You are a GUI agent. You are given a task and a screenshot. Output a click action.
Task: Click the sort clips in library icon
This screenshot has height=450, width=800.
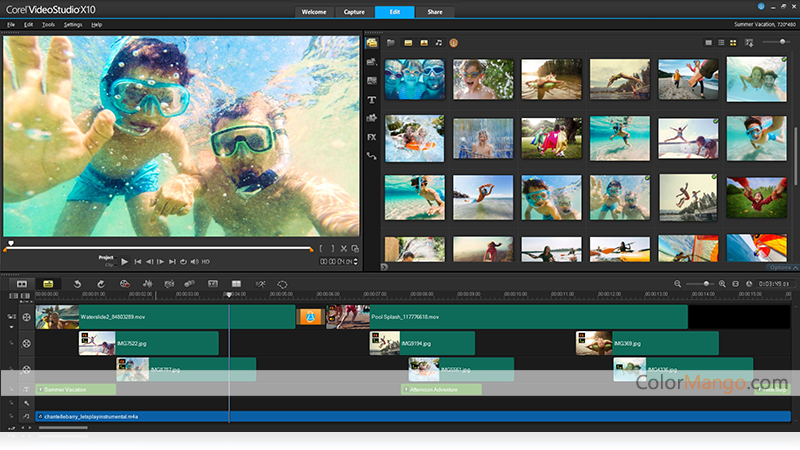[748, 43]
